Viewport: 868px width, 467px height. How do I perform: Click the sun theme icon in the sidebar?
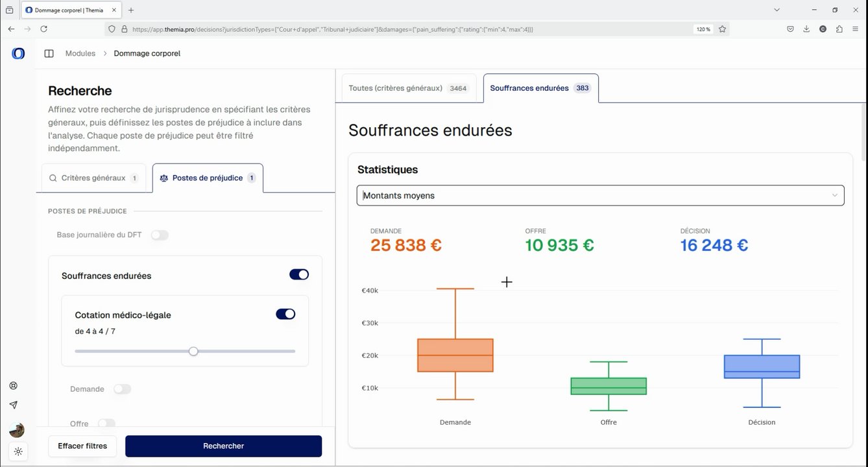pos(18,451)
